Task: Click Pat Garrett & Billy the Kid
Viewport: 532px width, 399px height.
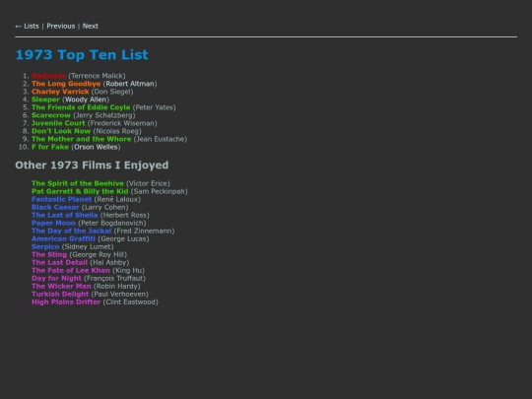Action: [x=80, y=191]
